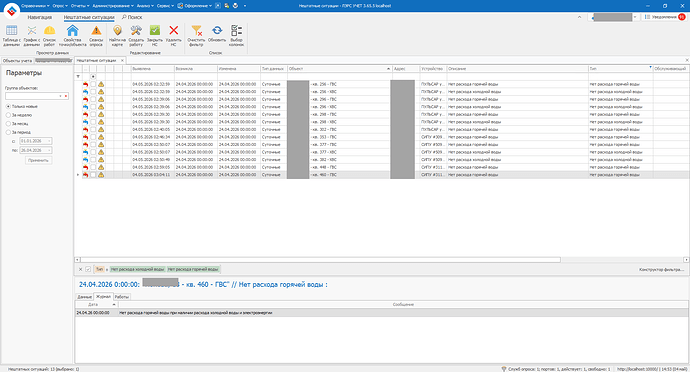Click warning triangle icon in кв. 353 row
The image size is (690, 372).
click(x=101, y=137)
